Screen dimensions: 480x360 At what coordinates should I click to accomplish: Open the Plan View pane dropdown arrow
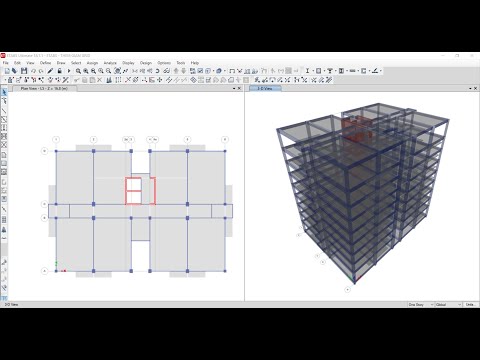pyautogui.click(x=234, y=88)
